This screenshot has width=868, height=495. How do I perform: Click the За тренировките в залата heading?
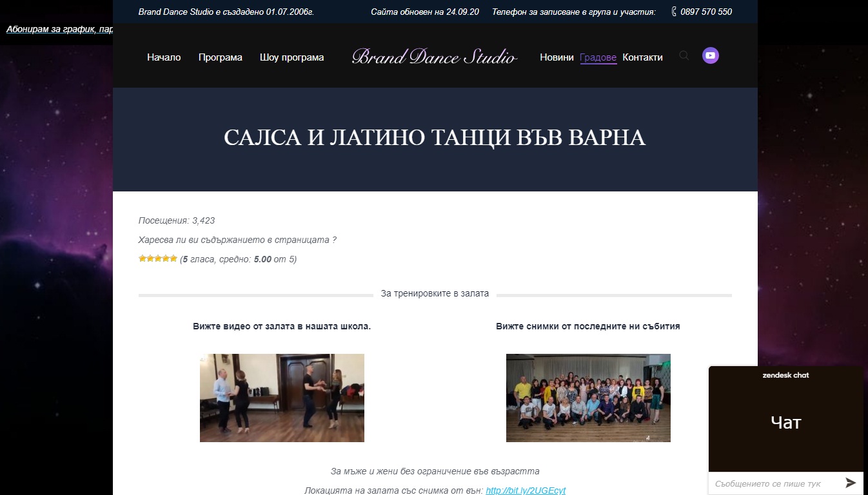(435, 293)
